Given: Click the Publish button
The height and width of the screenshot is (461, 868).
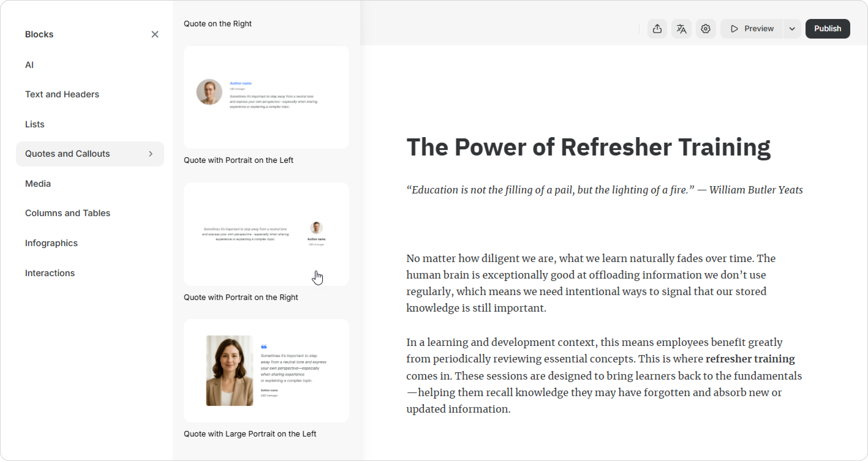Looking at the screenshot, I should pyautogui.click(x=827, y=29).
